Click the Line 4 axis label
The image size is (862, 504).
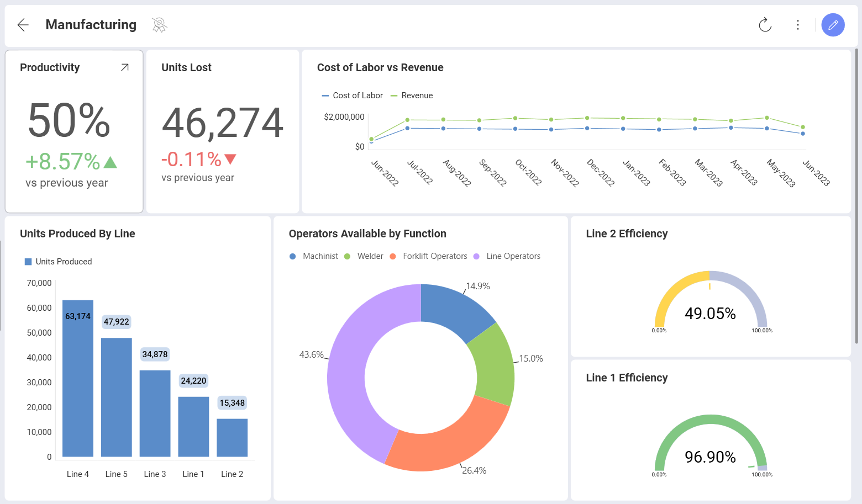(78, 474)
